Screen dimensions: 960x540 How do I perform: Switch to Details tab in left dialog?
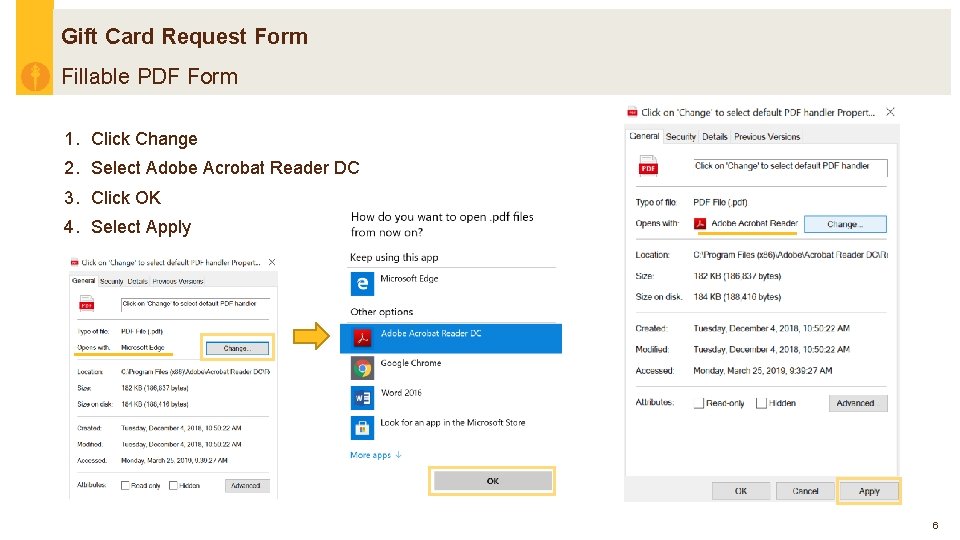(138, 282)
